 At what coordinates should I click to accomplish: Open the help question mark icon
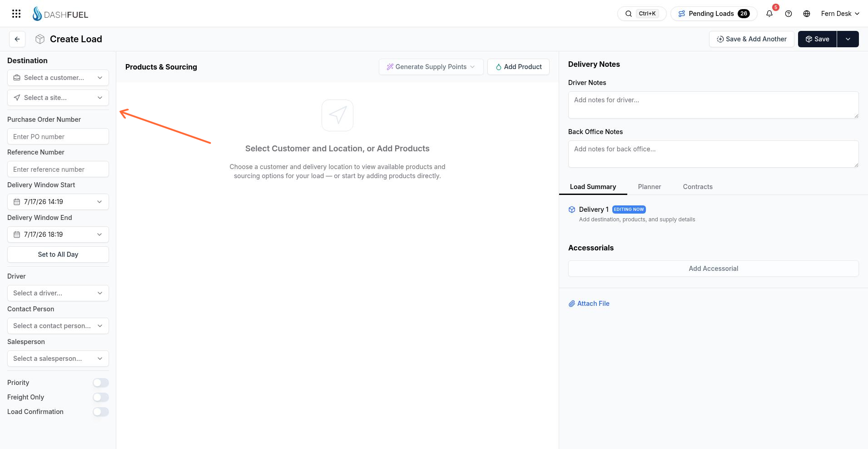[789, 14]
